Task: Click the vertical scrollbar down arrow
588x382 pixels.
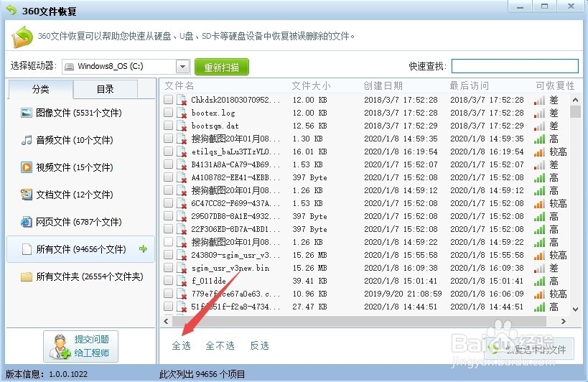Action: 575,309
